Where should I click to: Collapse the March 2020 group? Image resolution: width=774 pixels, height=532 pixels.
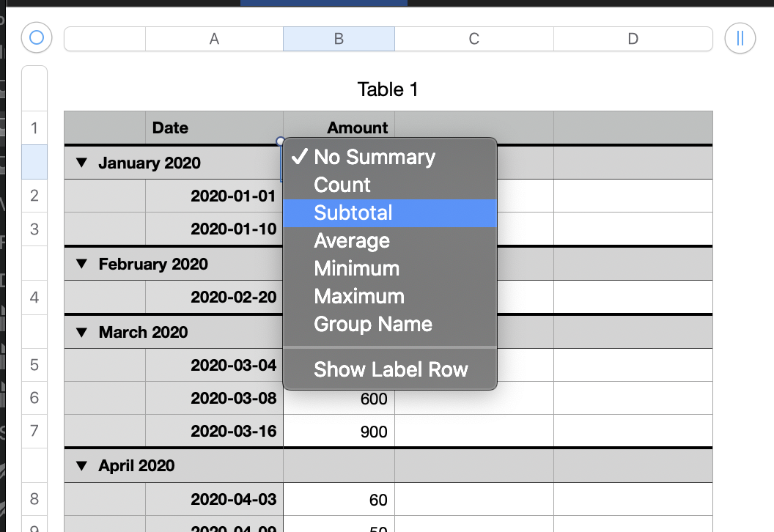[84, 332]
